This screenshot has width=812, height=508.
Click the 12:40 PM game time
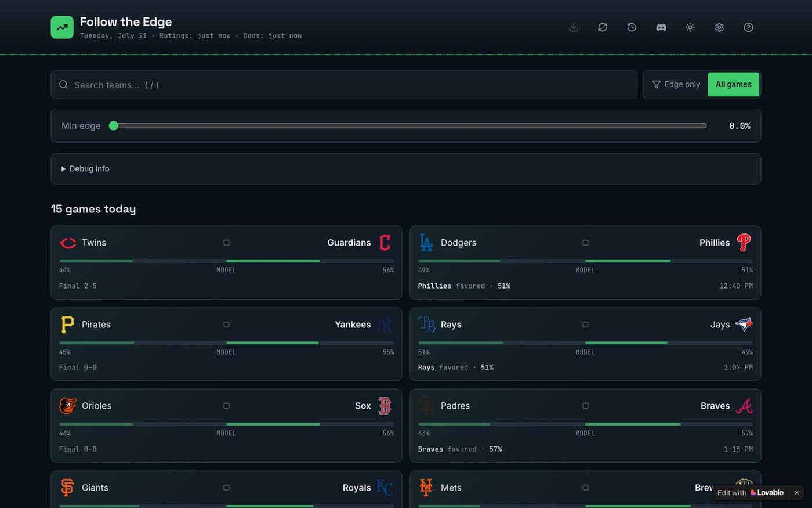tap(736, 286)
